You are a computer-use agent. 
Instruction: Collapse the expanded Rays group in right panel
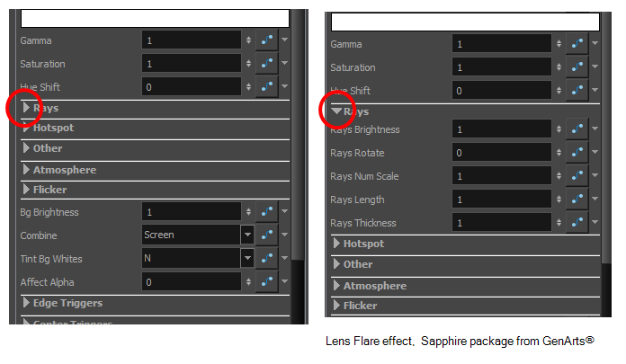[336, 111]
